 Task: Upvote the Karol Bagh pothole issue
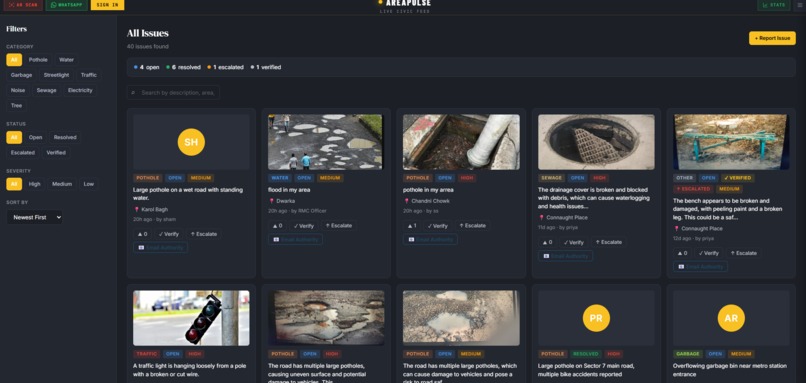point(142,234)
